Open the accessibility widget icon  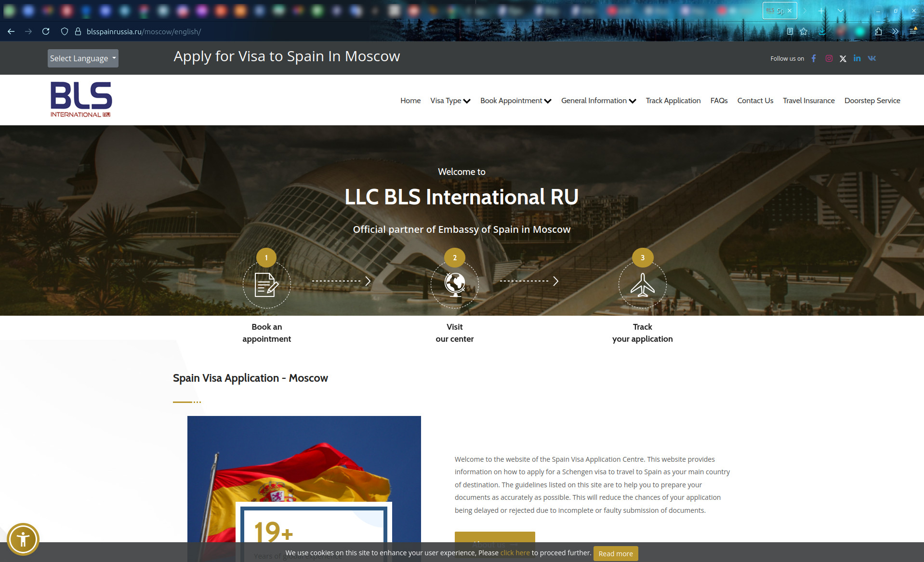click(23, 539)
